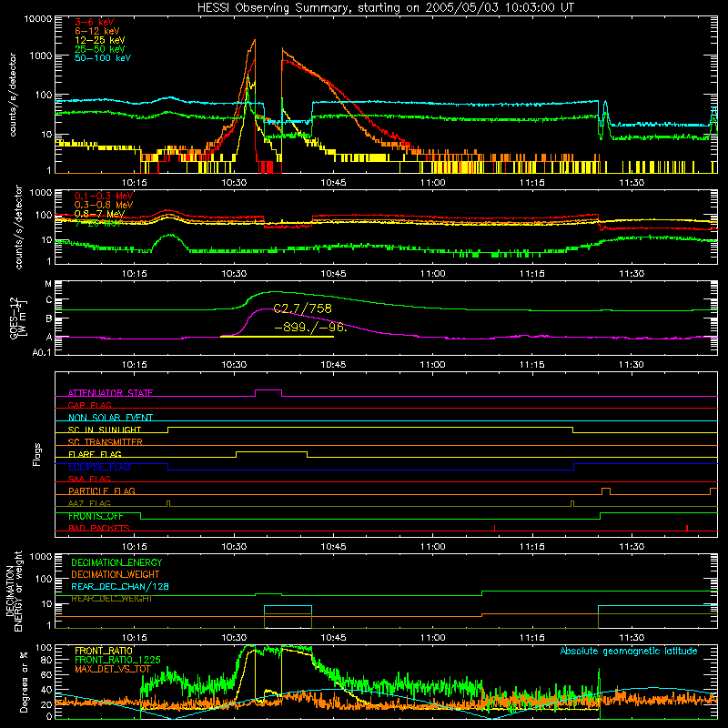This screenshot has width=728, height=728.
Task: Click the 10000 tick label on top panel
Action: (x=38, y=18)
